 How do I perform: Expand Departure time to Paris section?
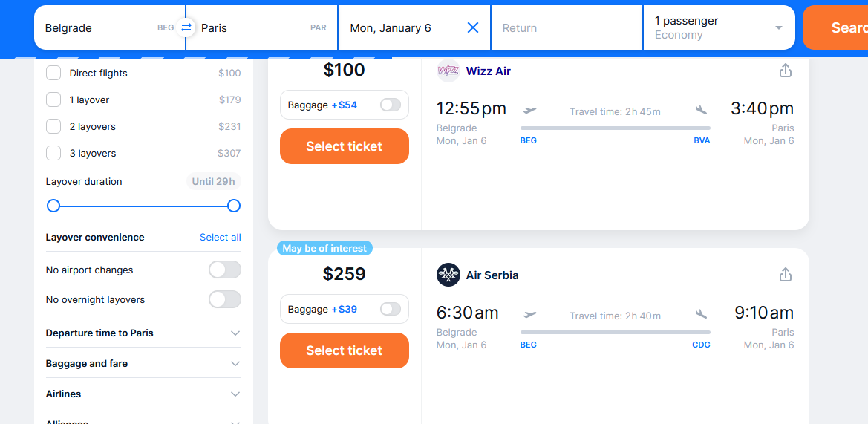pos(143,333)
